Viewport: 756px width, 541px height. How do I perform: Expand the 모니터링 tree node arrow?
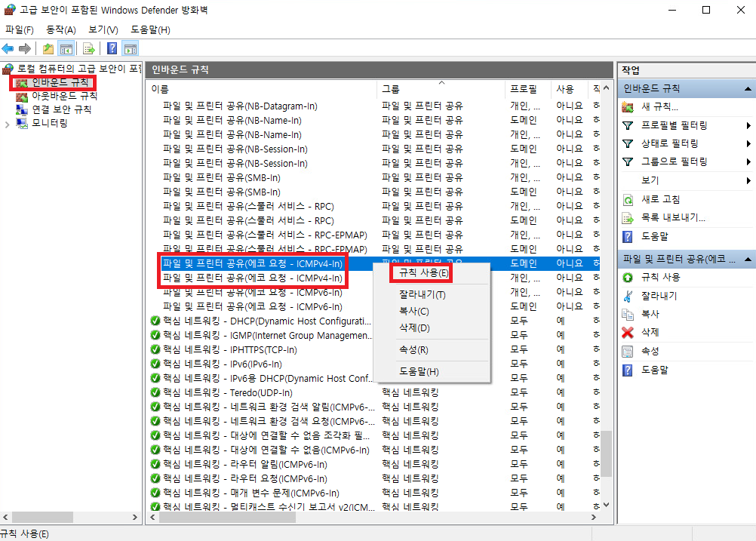[x=7, y=124]
